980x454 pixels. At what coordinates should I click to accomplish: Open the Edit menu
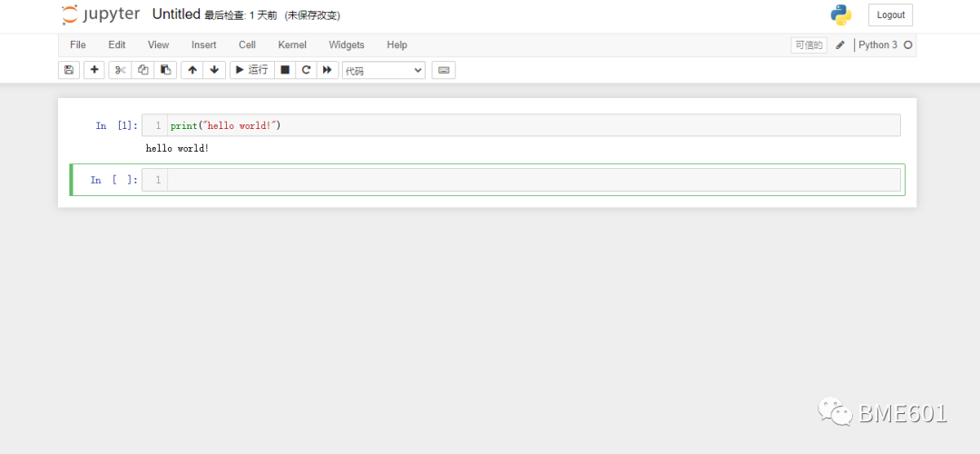[x=117, y=45]
